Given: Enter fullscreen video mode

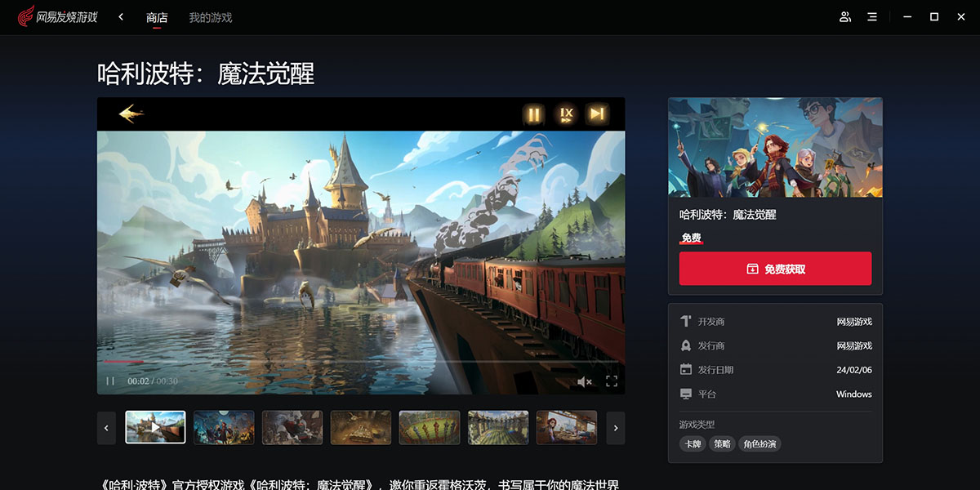Looking at the screenshot, I should point(612,381).
